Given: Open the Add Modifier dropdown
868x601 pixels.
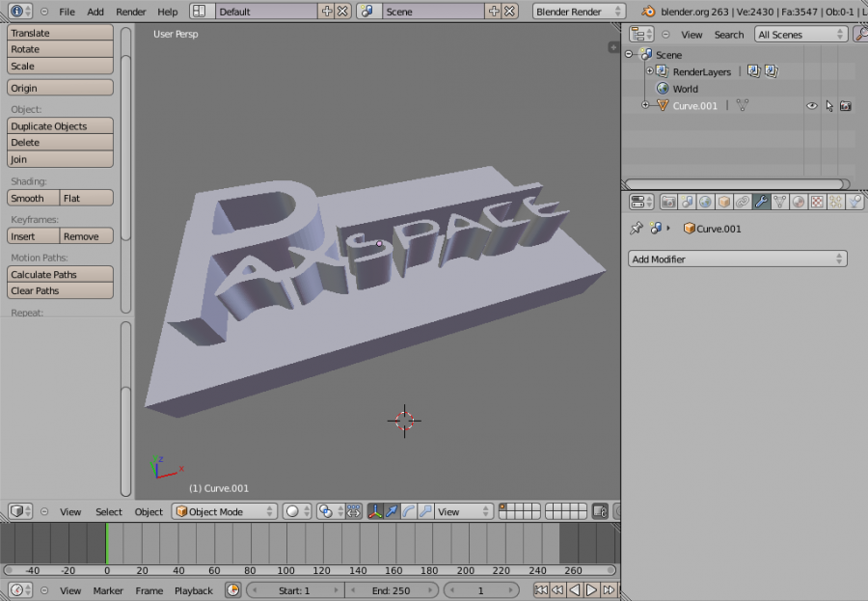Looking at the screenshot, I should pos(738,259).
